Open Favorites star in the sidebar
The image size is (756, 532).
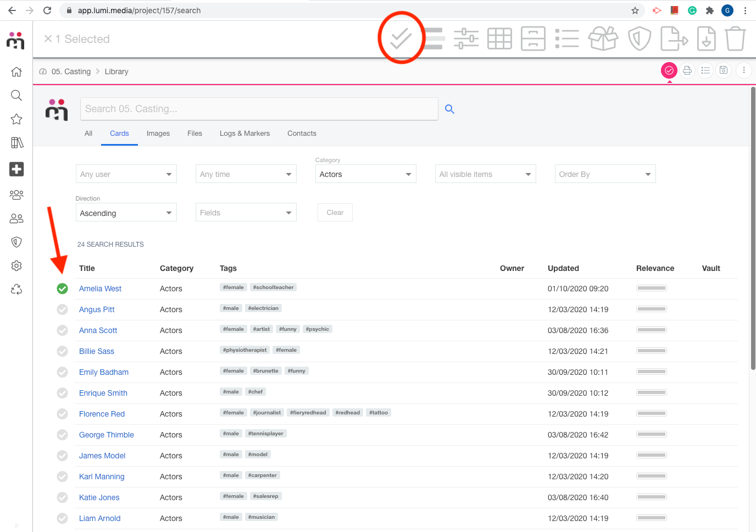point(16,119)
